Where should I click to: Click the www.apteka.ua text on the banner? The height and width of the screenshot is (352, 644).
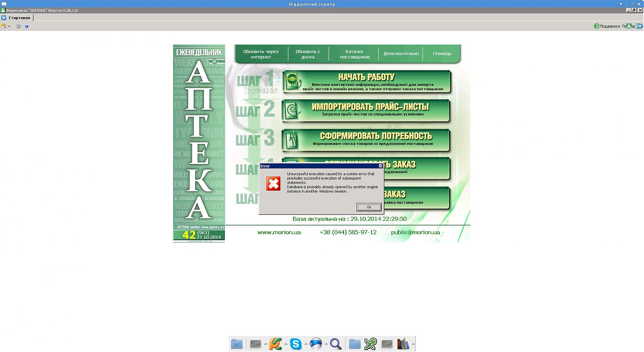point(213,227)
